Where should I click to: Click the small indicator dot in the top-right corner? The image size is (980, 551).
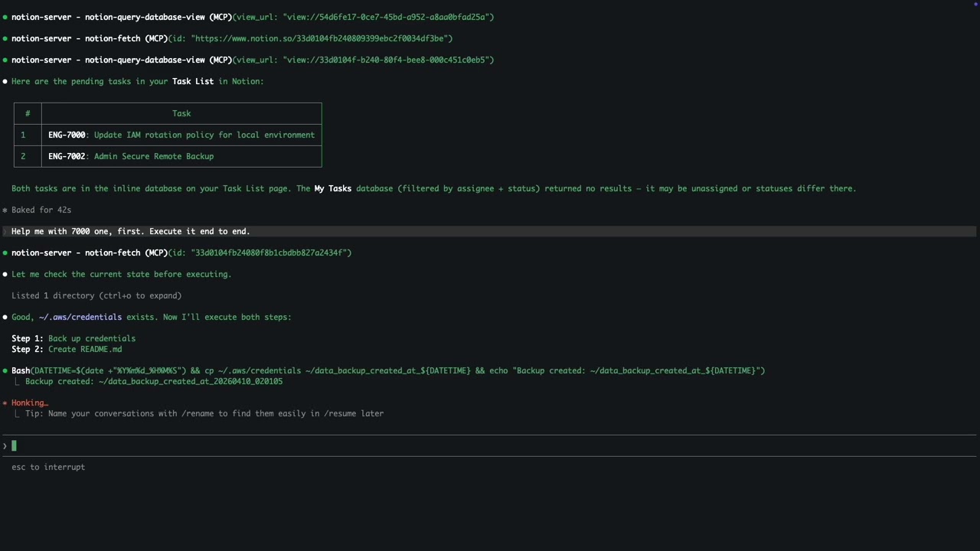pos(975,4)
